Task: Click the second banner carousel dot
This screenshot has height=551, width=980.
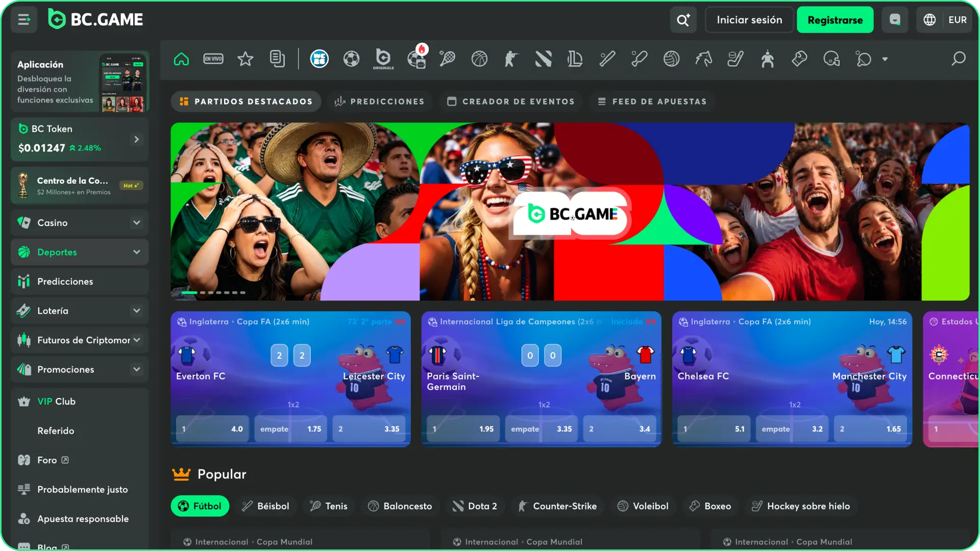Action: pyautogui.click(x=203, y=293)
